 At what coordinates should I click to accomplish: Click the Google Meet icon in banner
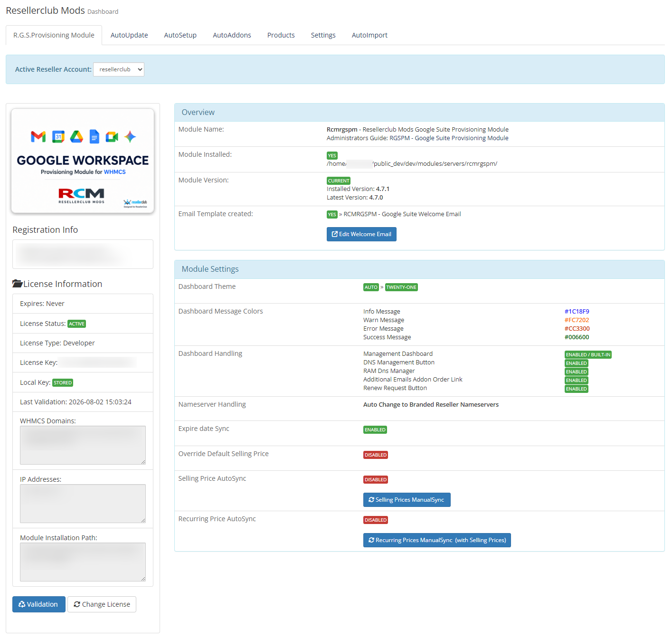pos(112,137)
